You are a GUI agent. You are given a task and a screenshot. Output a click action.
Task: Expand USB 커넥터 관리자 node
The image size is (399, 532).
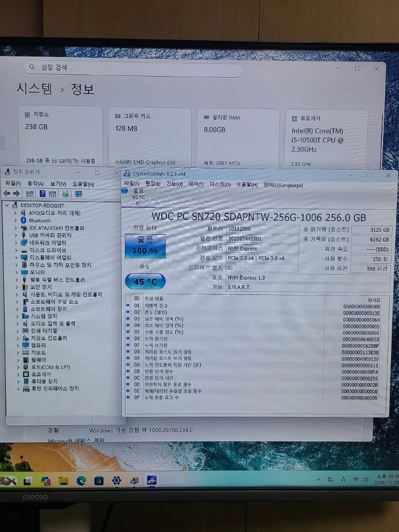15,235
